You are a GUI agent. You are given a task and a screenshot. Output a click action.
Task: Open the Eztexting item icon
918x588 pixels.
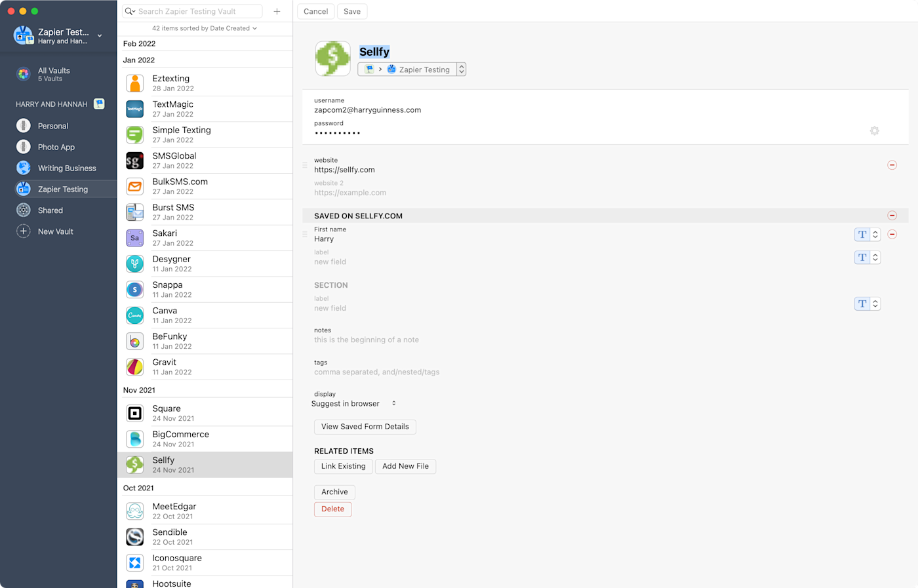click(134, 83)
